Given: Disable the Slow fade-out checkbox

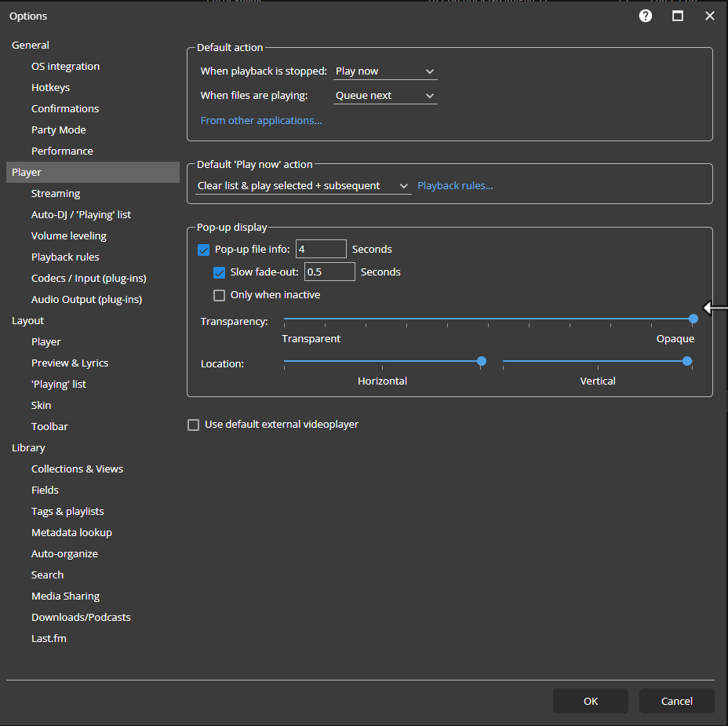Looking at the screenshot, I should (220, 272).
